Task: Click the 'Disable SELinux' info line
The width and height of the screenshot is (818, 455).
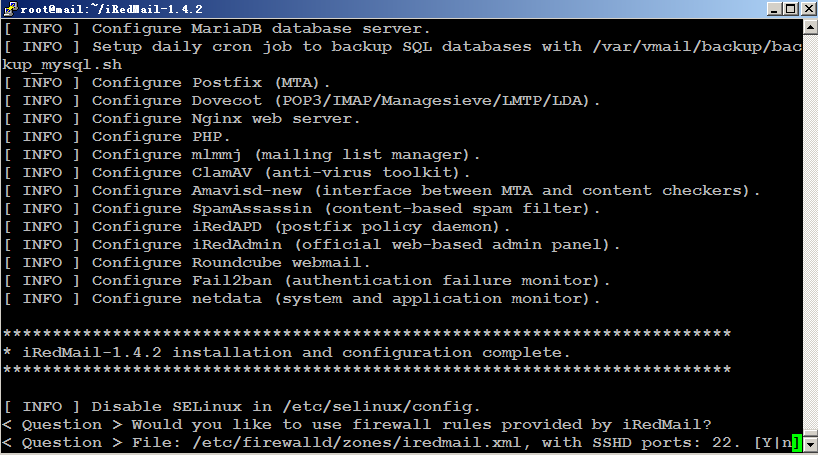Action: tap(242, 406)
